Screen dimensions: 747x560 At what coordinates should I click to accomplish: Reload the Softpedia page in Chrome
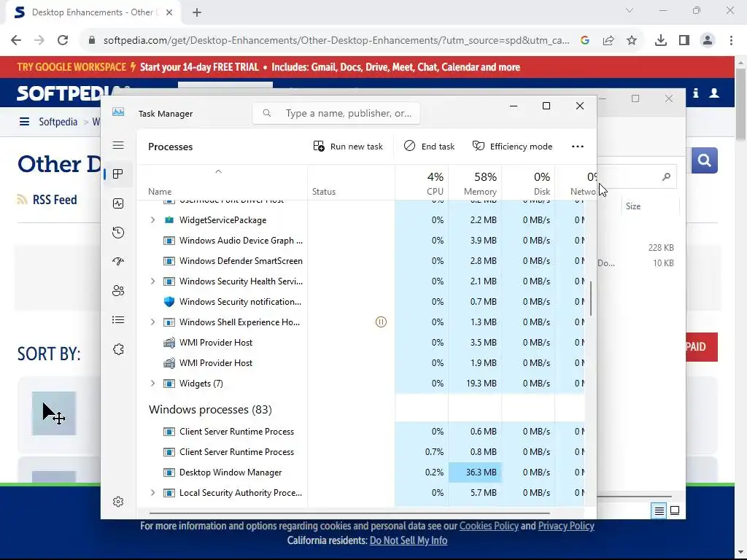coord(63,41)
